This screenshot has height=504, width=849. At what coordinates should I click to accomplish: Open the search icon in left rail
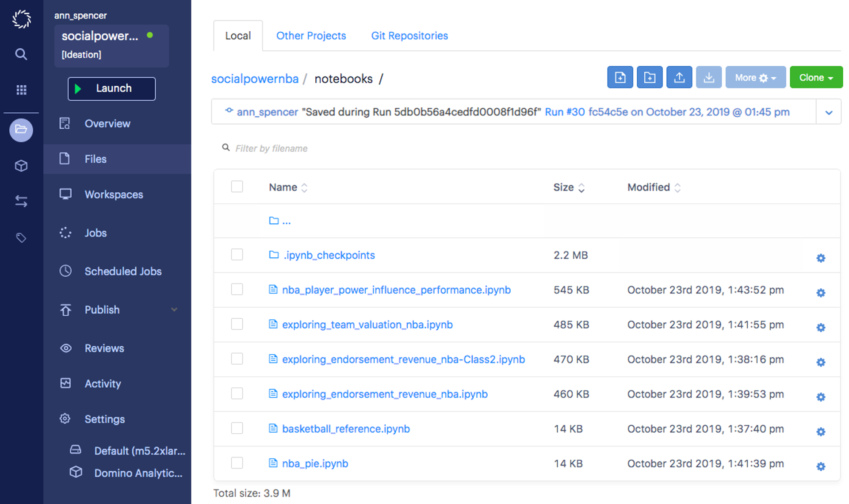click(x=21, y=54)
